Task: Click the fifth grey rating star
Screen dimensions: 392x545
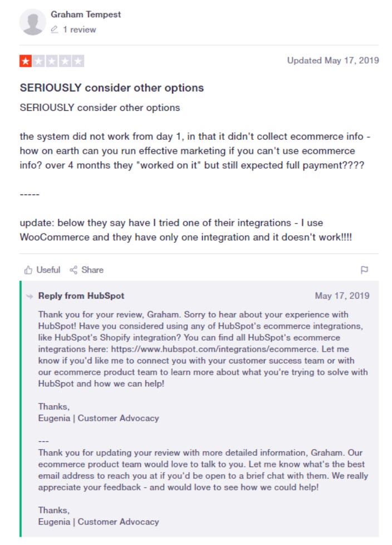Action: tap(78, 61)
